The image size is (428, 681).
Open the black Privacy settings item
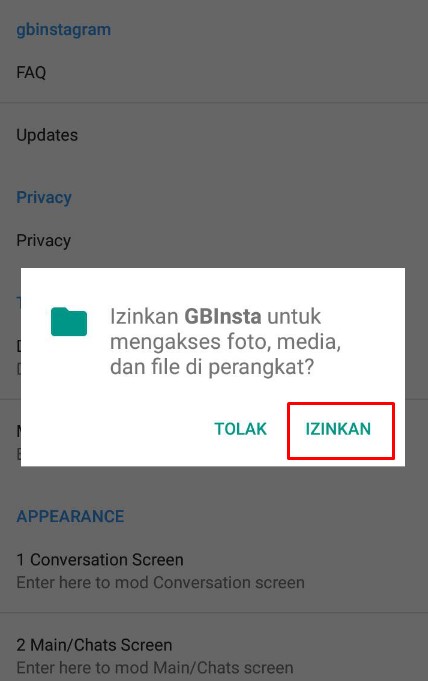coord(214,240)
